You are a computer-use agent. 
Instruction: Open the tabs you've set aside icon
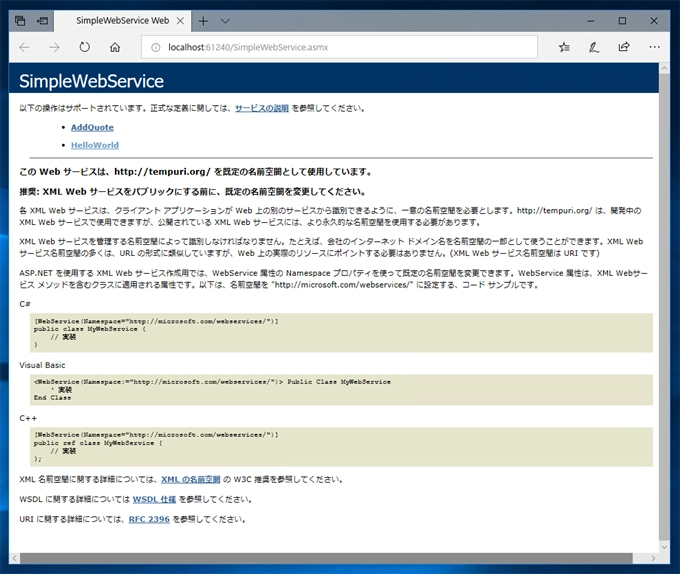[x=20, y=21]
